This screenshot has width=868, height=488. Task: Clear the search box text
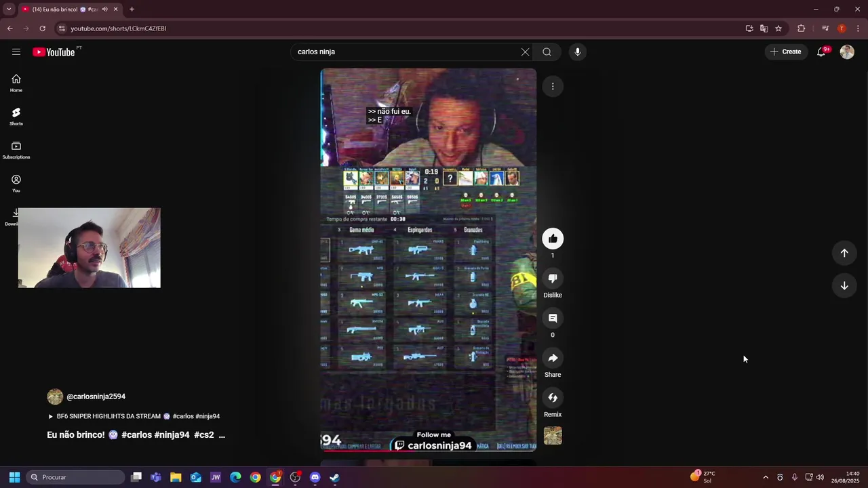[525, 52]
